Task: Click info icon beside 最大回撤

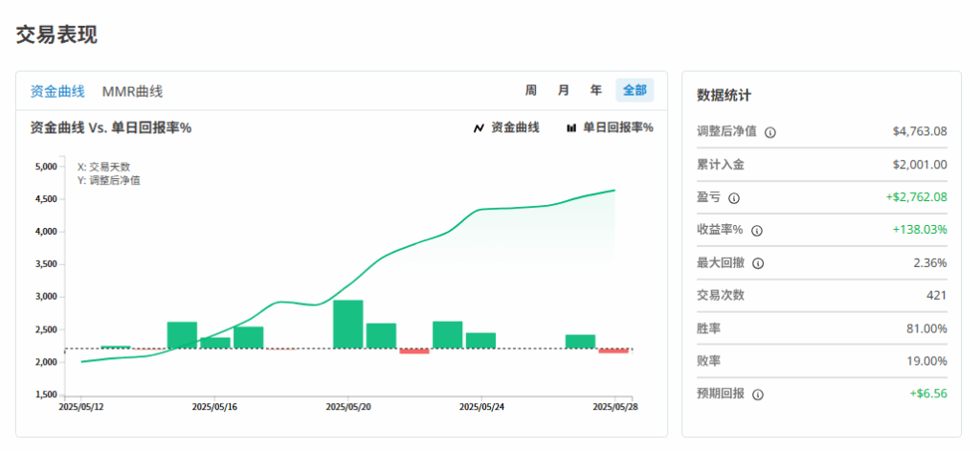Action: (757, 263)
